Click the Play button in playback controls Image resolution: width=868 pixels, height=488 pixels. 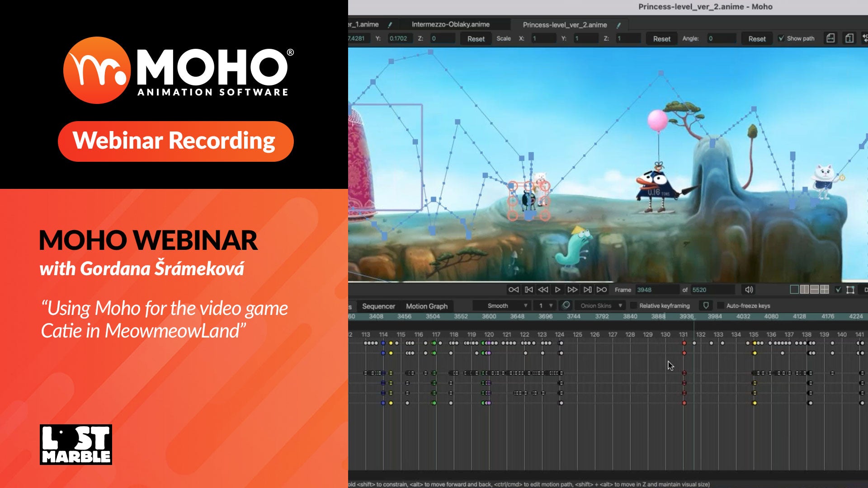[557, 290]
